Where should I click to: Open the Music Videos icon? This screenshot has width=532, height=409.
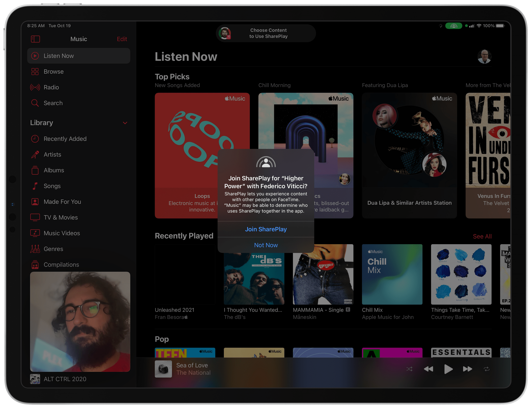pyautogui.click(x=35, y=233)
